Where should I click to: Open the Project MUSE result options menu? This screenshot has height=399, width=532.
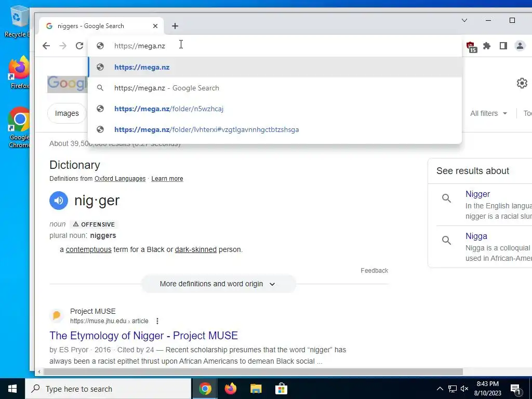coord(157,321)
